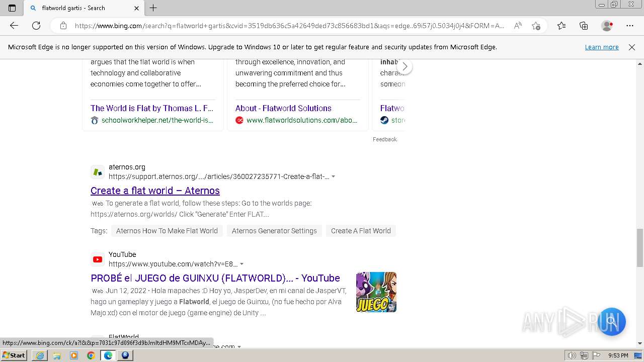Select Aternos Generator Settings tag

pos(274,231)
